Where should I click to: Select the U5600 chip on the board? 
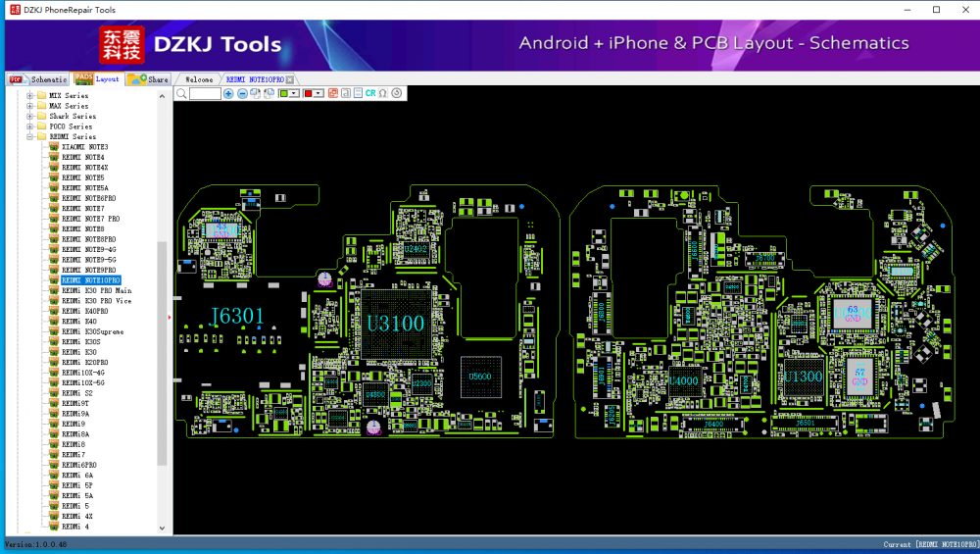click(x=480, y=377)
